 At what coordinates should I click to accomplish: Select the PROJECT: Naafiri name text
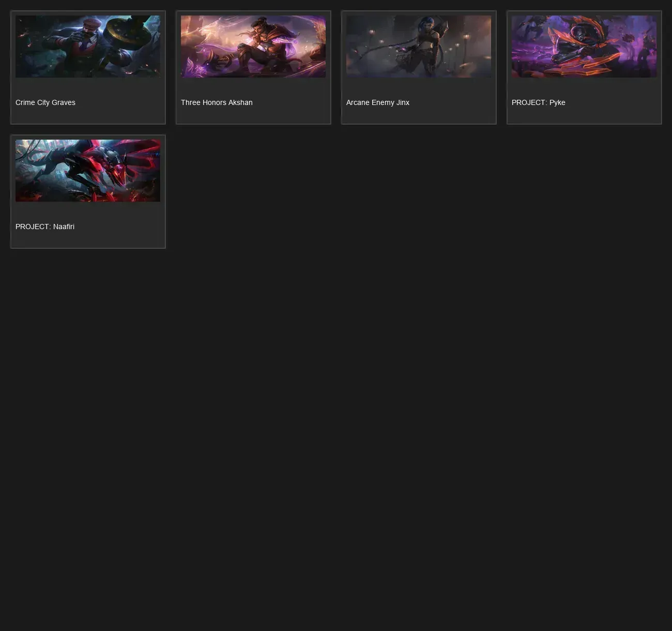coord(45,227)
